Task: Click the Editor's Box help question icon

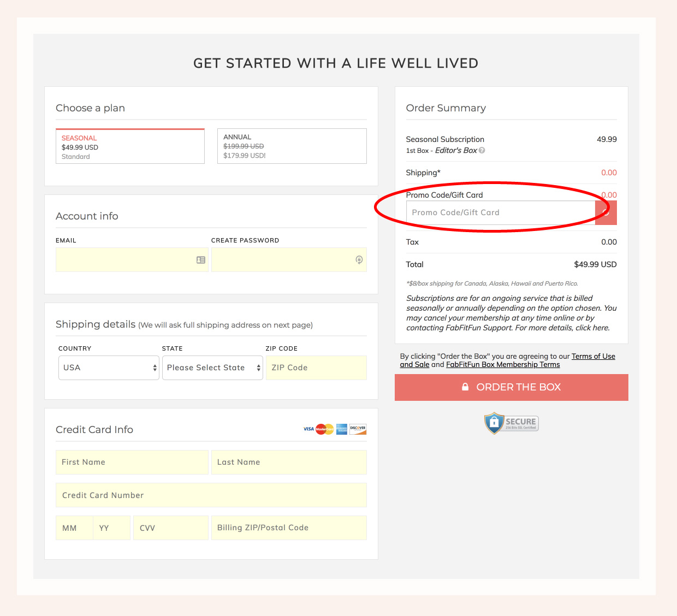Action: point(482,151)
